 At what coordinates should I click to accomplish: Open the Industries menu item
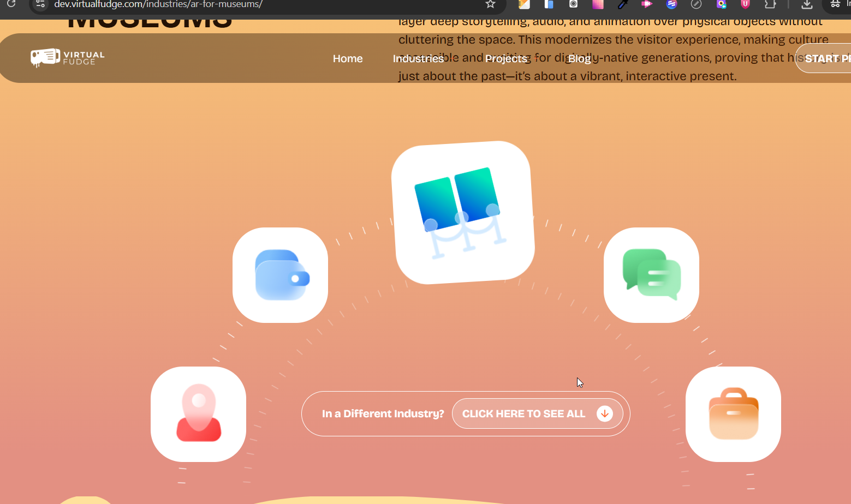click(419, 58)
